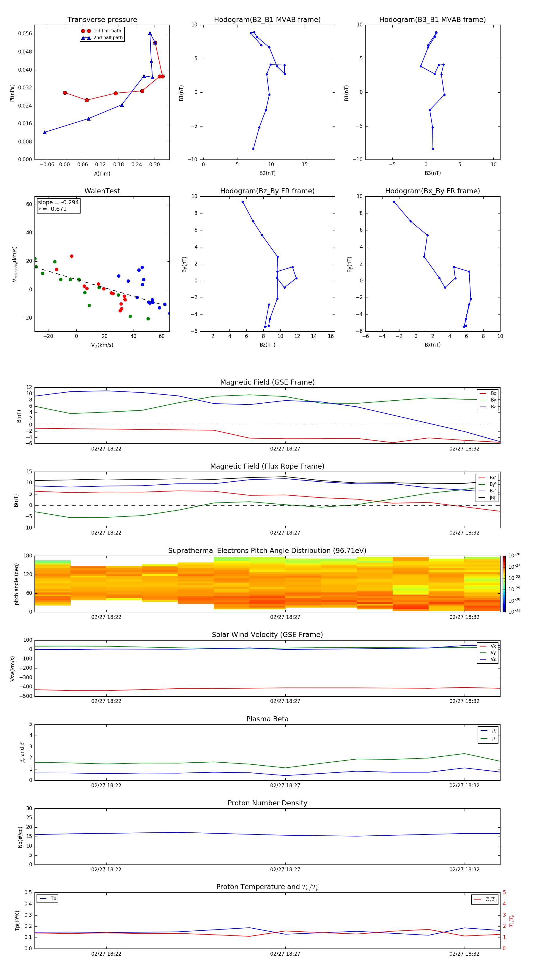The image size is (535, 980).
Task: Click 'pitch angle (deg)' y-axis label
Action: click(x=16, y=584)
